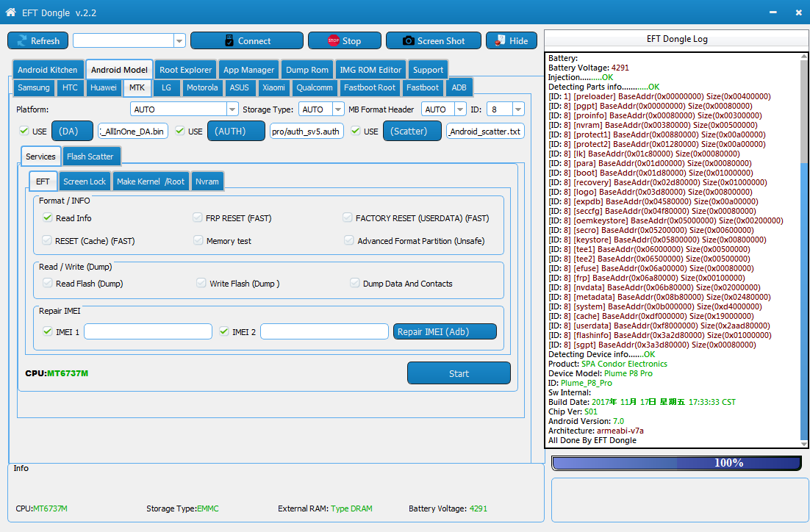Select the LG brand tab
The height and width of the screenshot is (532, 810).
point(166,87)
